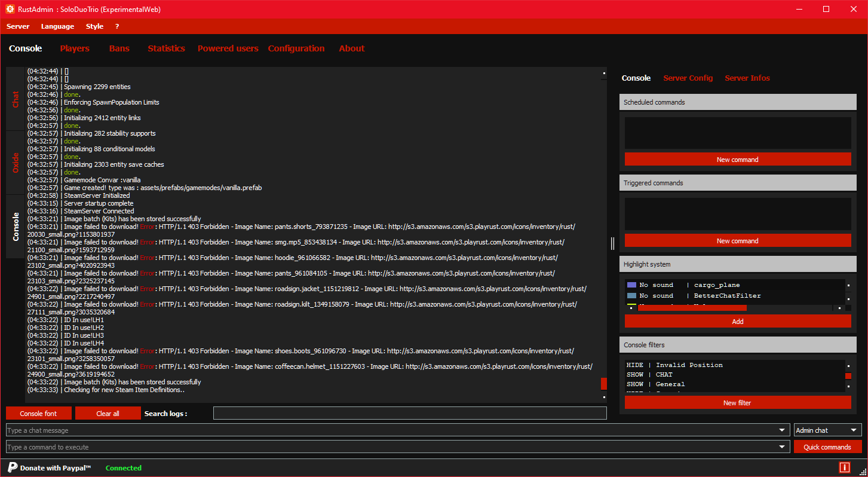Click 'Checking for new Steam Item Definitions' line
Screen dimensions: 868x477
[106, 390]
